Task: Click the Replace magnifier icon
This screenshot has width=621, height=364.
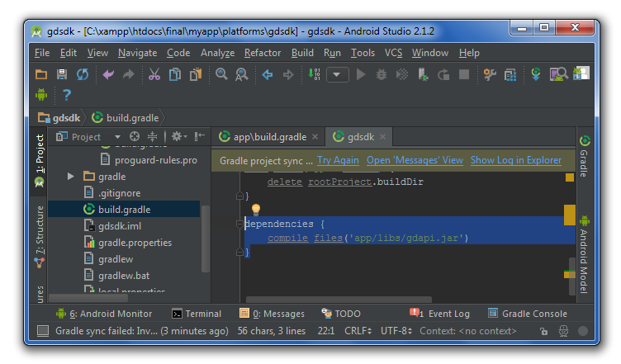Action: pyautogui.click(x=242, y=74)
